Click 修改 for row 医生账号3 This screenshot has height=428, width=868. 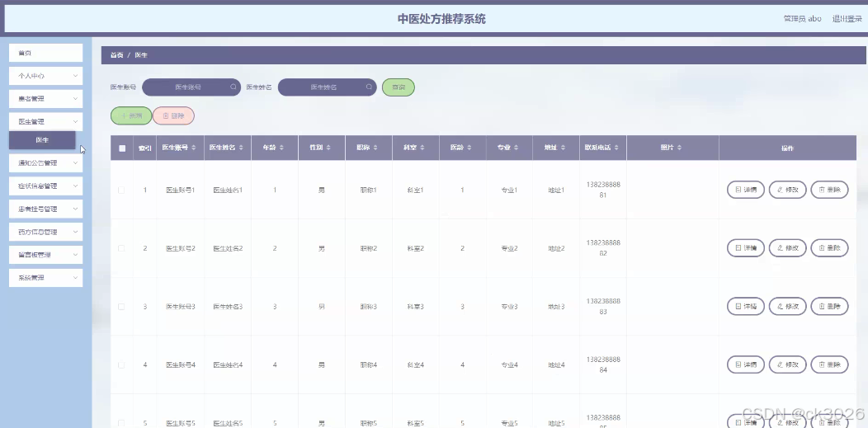click(788, 306)
